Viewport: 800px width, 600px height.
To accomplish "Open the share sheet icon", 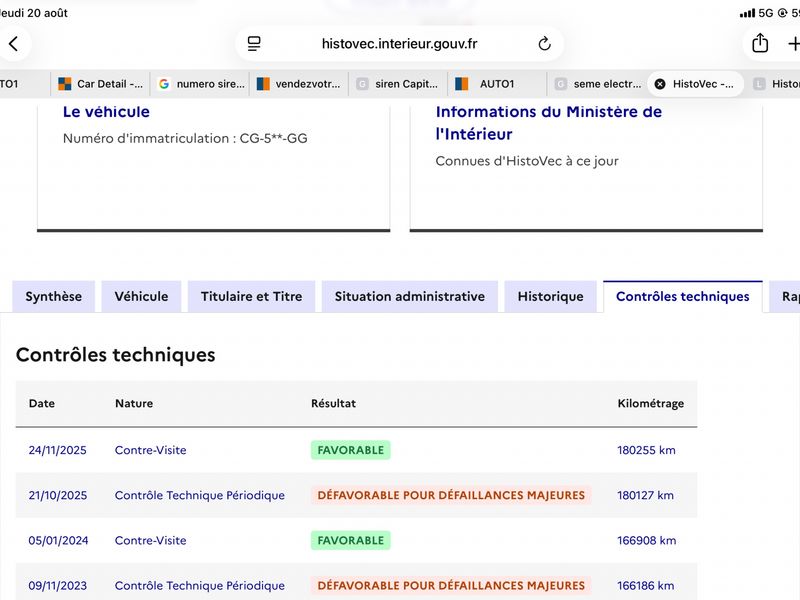I will 760,43.
